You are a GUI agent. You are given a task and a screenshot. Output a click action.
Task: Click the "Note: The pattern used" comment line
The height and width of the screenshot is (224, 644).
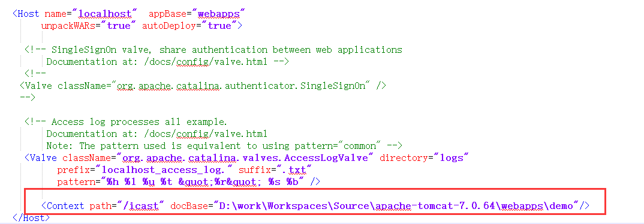(x=224, y=146)
